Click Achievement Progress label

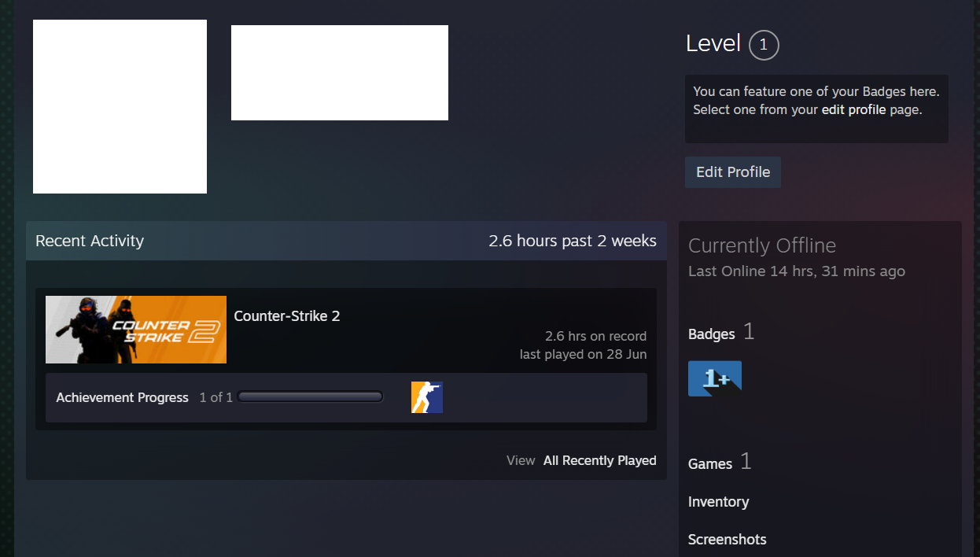[122, 398]
